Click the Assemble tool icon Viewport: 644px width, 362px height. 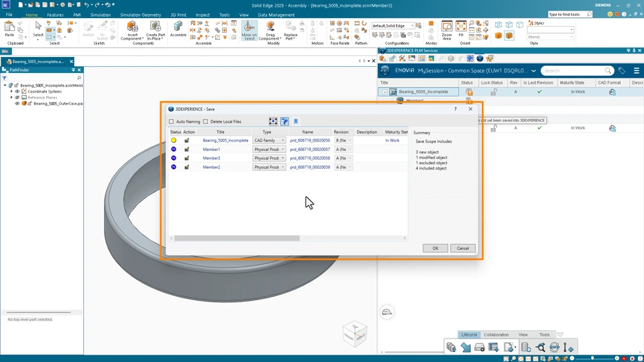pyautogui.click(x=178, y=28)
